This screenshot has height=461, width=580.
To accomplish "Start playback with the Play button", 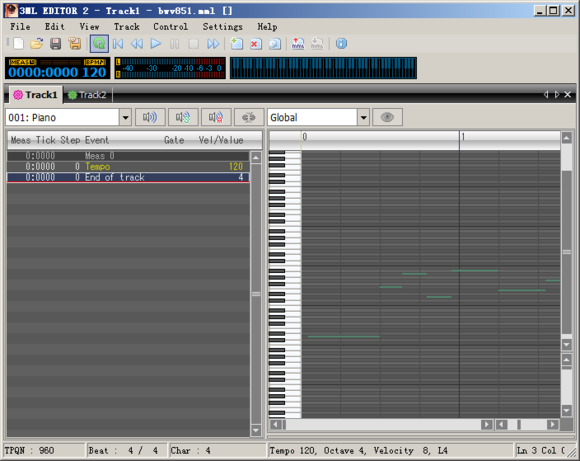I will coord(156,44).
